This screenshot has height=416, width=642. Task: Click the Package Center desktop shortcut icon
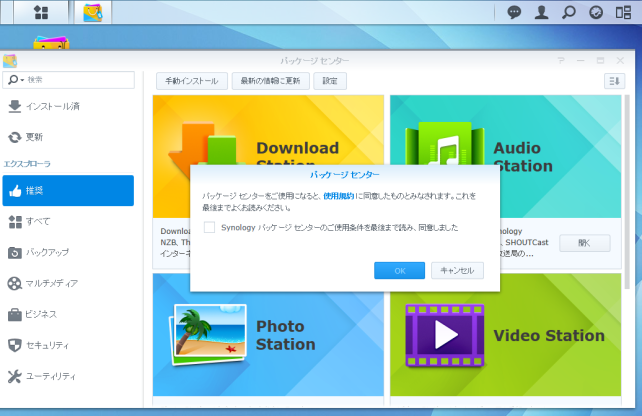[x=51, y=43]
